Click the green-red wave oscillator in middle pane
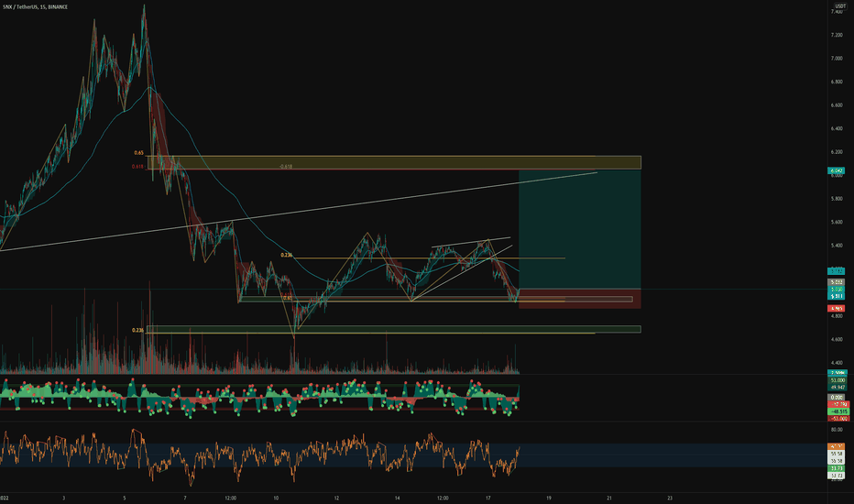The image size is (854, 504). click(x=260, y=398)
